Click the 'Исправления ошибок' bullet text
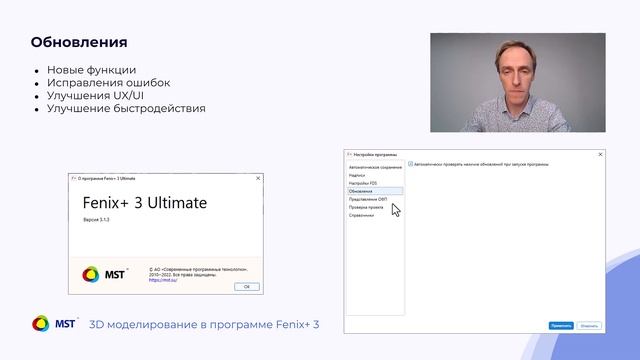640x360 pixels. coord(109,82)
